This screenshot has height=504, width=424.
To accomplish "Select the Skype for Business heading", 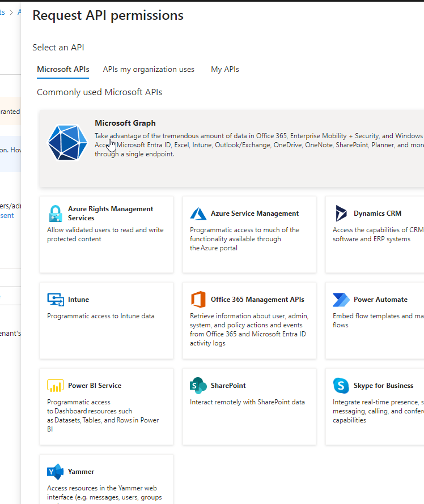I will 383,386.
